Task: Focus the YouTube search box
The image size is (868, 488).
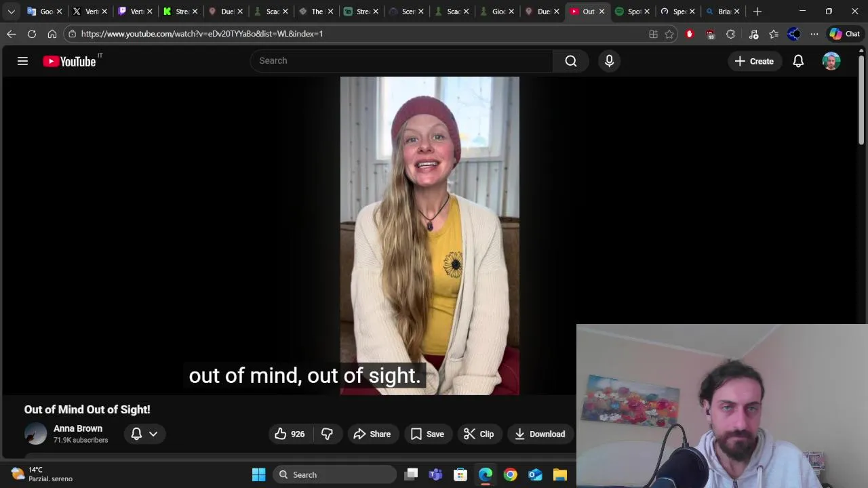Action: click(x=401, y=61)
